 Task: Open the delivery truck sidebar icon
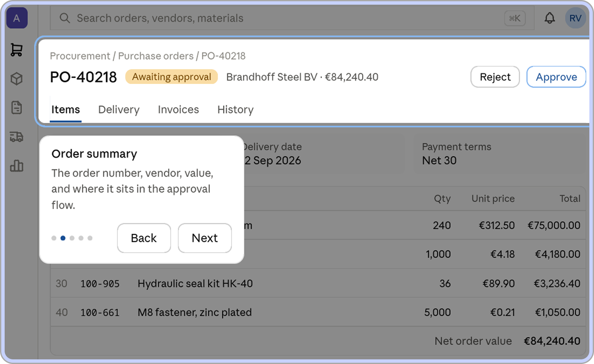click(16, 137)
